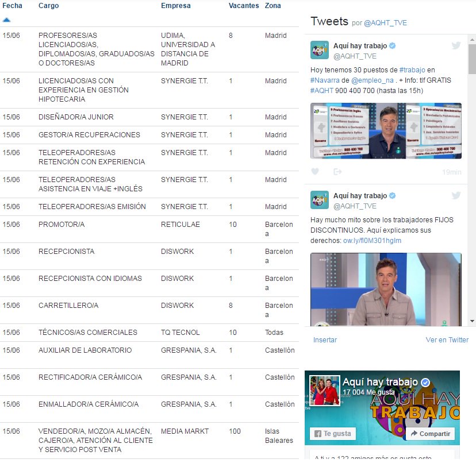
Task: Click the Insertar link
Action: 325,340
